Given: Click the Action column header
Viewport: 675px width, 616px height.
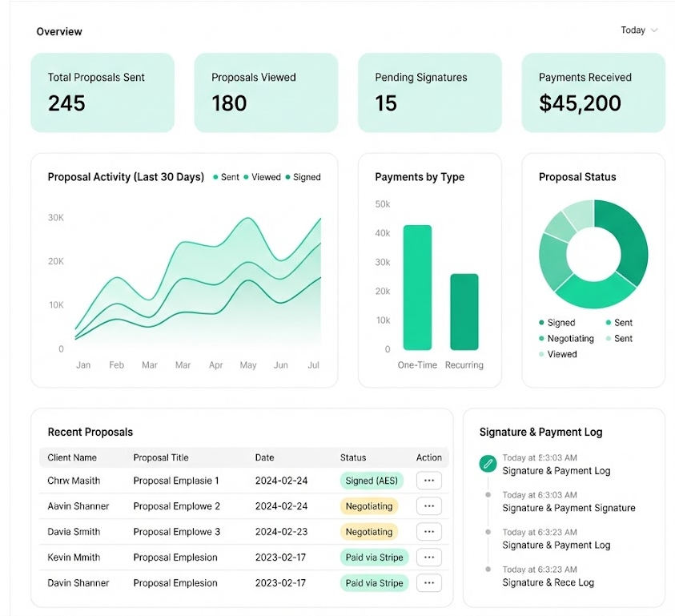Looking at the screenshot, I should pos(428,457).
